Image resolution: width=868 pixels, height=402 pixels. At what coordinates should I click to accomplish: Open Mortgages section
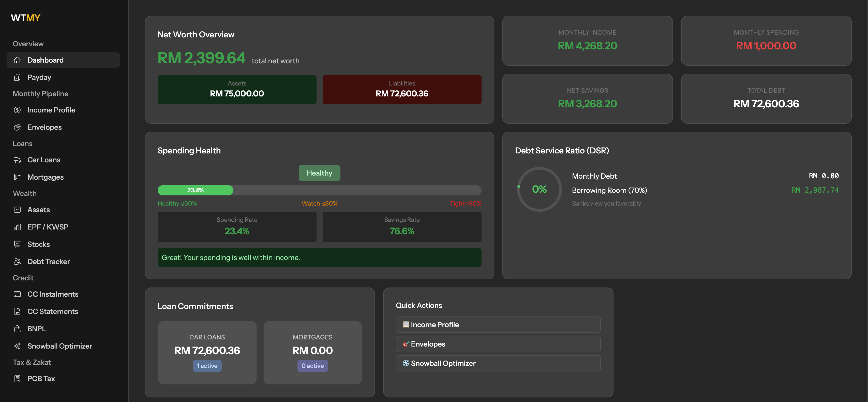tap(63, 177)
